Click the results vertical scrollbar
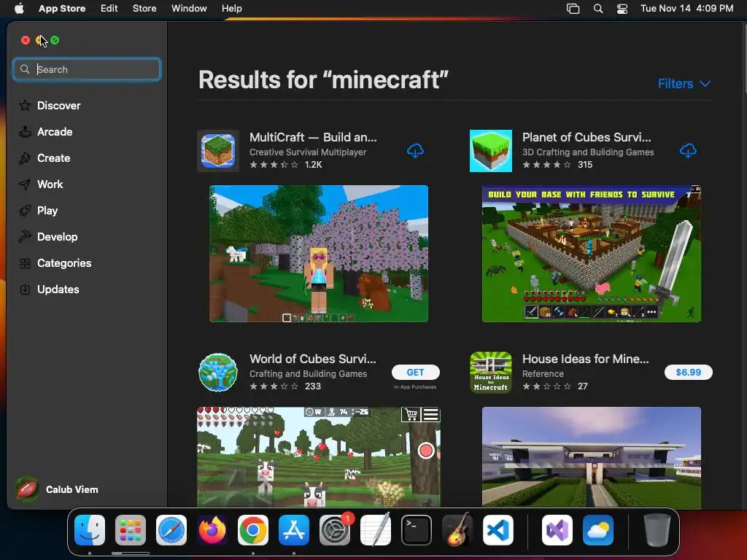 (744, 57)
